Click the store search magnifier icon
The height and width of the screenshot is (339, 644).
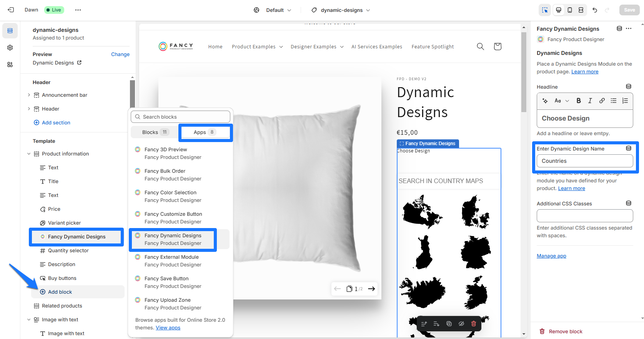480,46
